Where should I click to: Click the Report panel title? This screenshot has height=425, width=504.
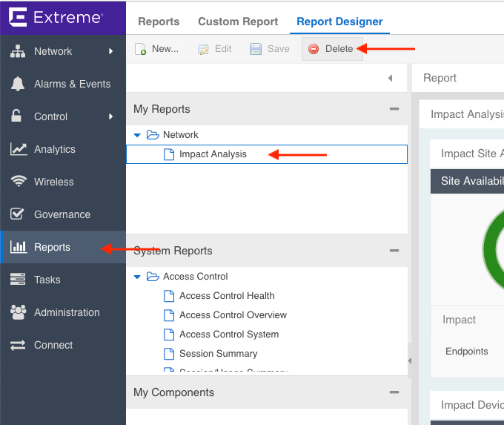tap(440, 78)
